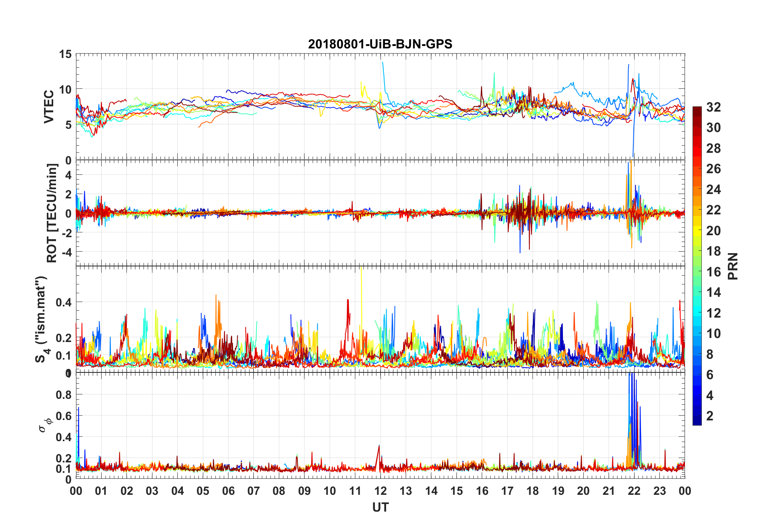
Task: Click the sigma phi axis label
Action: point(45,425)
